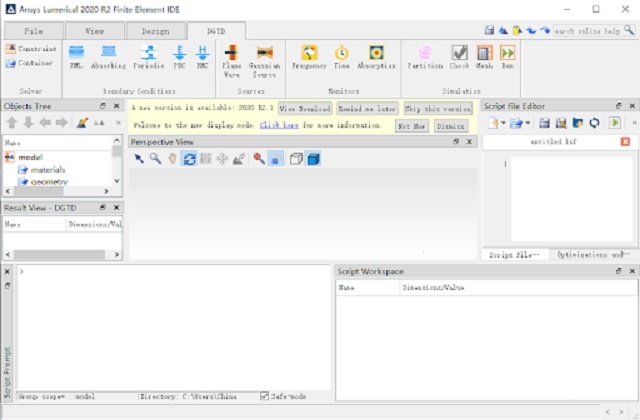Open the new script file dropdown arrow

[x=503, y=122]
